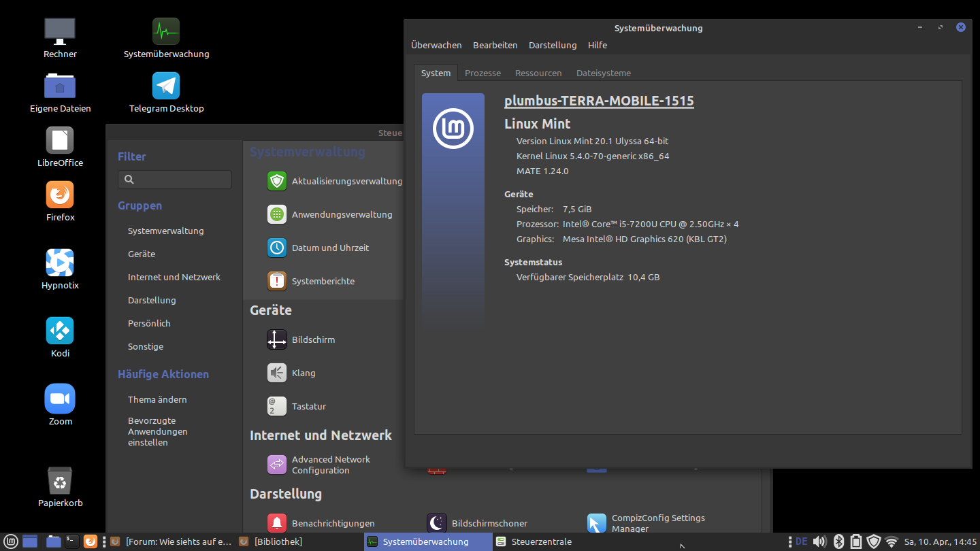This screenshot has height=551, width=980.
Task: Switch to the Dateisysteme tab
Action: [604, 73]
